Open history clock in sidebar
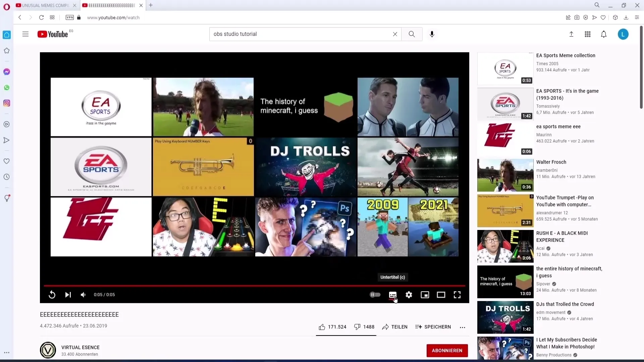This screenshot has height=362, width=644. pyautogui.click(x=6, y=177)
